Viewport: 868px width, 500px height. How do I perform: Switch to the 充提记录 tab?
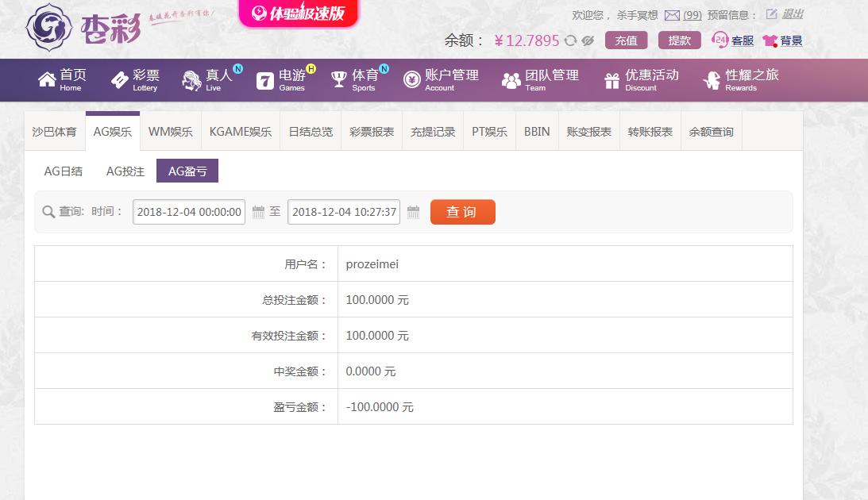[433, 132]
